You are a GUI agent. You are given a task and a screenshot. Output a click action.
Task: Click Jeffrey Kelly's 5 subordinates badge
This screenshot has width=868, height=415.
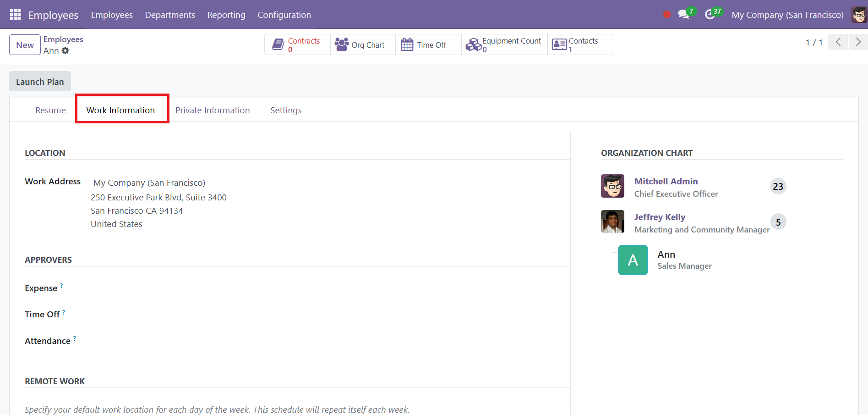coord(778,222)
